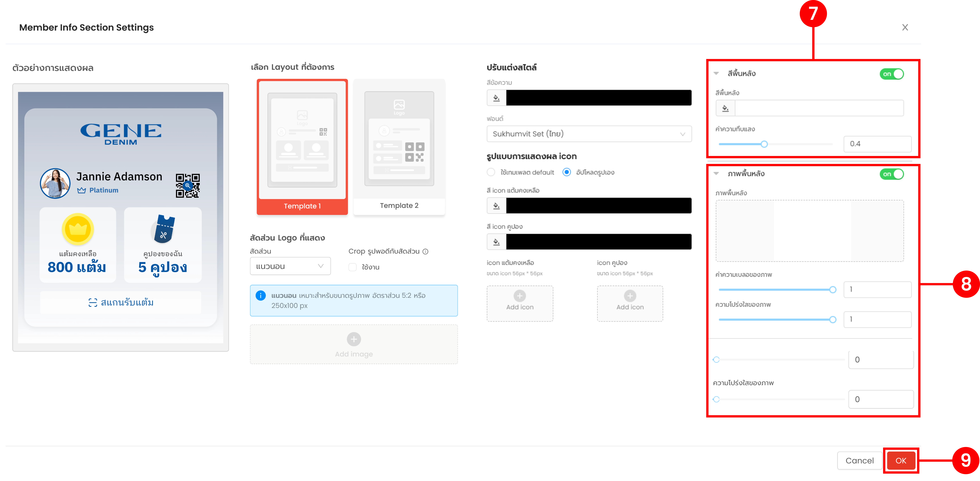Click the blue info icon in the แนวนอน notice

tap(261, 296)
